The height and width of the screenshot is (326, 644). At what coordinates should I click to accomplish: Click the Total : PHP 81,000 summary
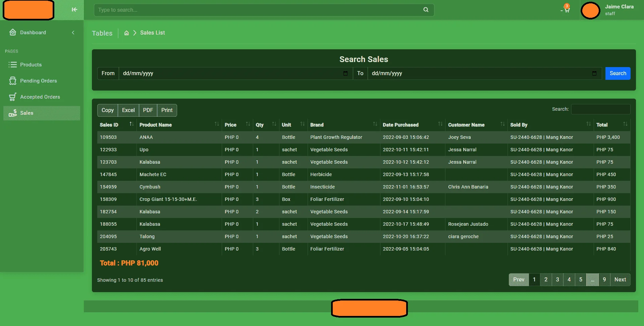129,263
